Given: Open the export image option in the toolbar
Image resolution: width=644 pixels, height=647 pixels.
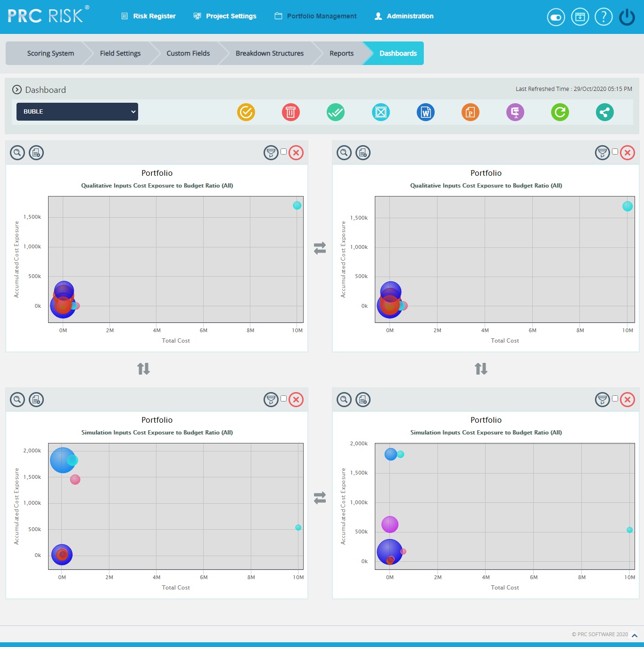Looking at the screenshot, I should [380, 112].
